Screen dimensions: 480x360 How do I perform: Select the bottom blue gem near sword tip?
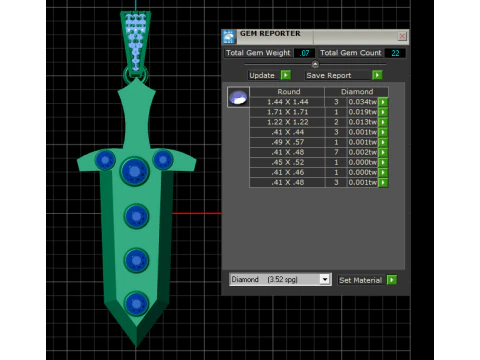point(136,304)
